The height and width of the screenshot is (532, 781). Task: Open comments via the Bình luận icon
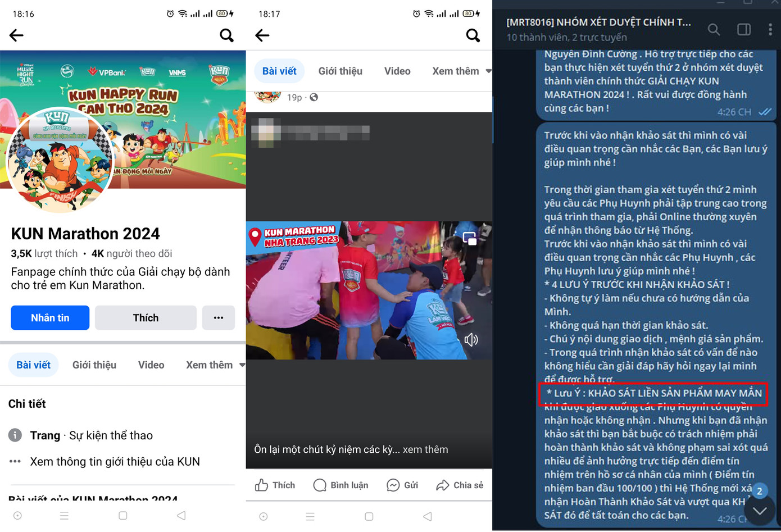(340, 485)
